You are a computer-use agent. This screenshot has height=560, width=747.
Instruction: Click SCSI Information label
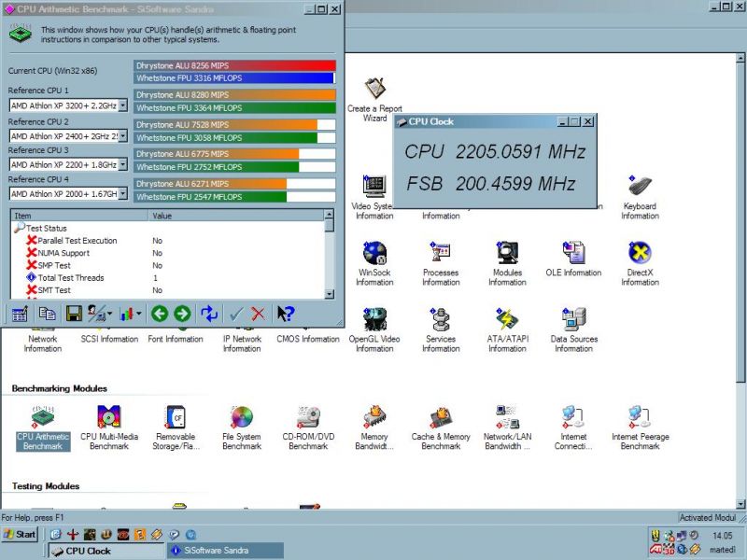tap(109, 339)
